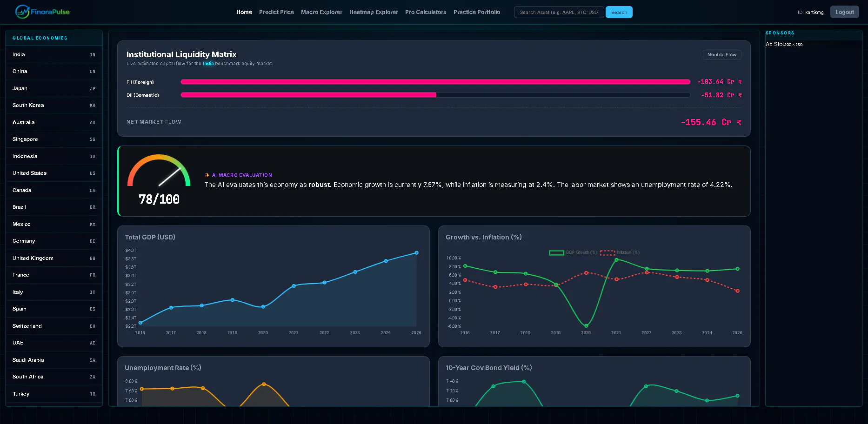This screenshot has width=868, height=424.
Task: Click the 2020 GDP Growth low point
Action: [586, 325]
